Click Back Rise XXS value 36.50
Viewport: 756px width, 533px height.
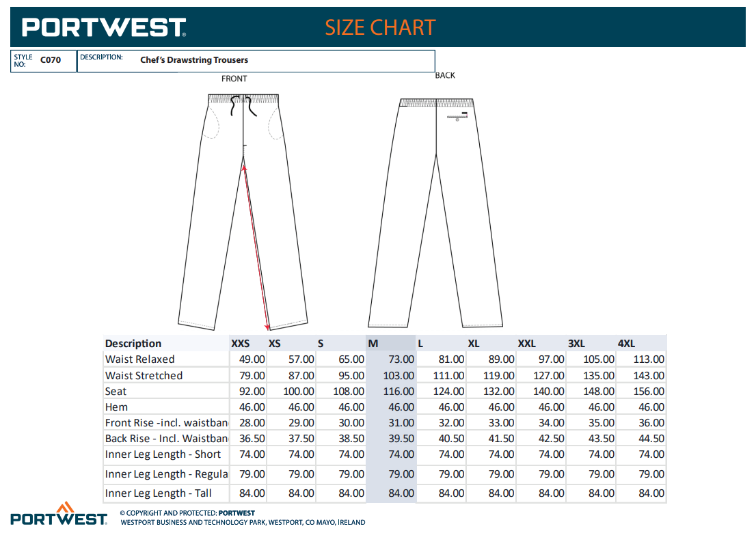[x=252, y=439]
